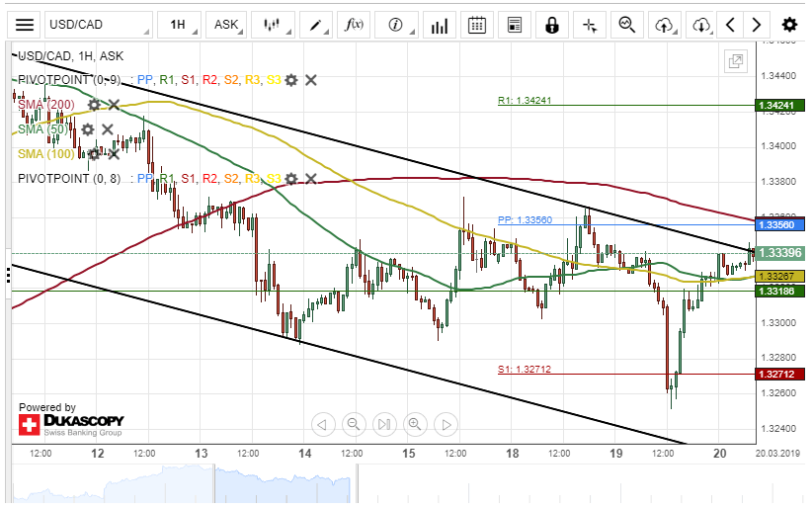Click the SMA (100) legend label
This screenshot has width=812, height=508.
coord(46,154)
